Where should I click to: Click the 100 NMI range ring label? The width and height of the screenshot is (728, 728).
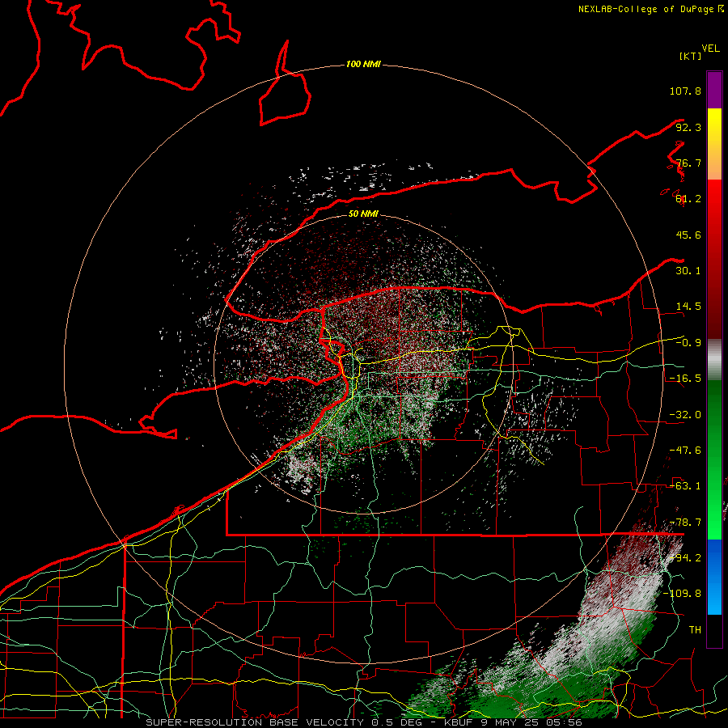(363, 64)
